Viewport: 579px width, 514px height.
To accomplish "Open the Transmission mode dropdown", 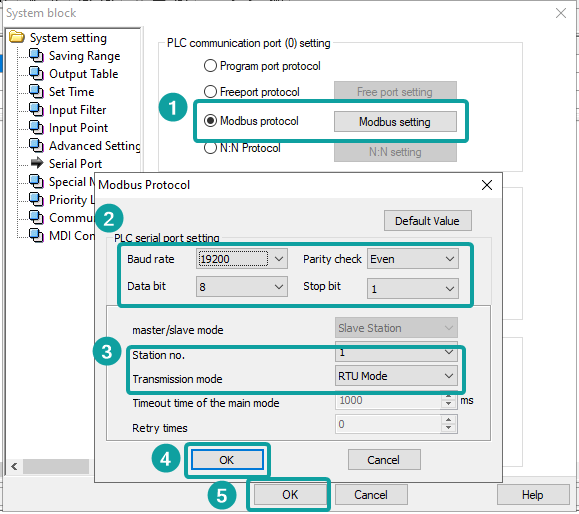I will [x=396, y=376].
